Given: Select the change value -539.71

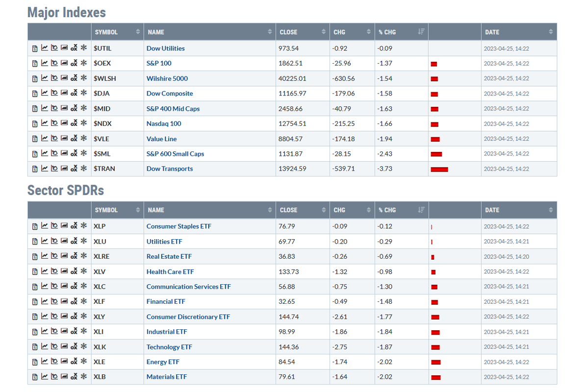Looking at the screenshot, I should tap(343, 169).
